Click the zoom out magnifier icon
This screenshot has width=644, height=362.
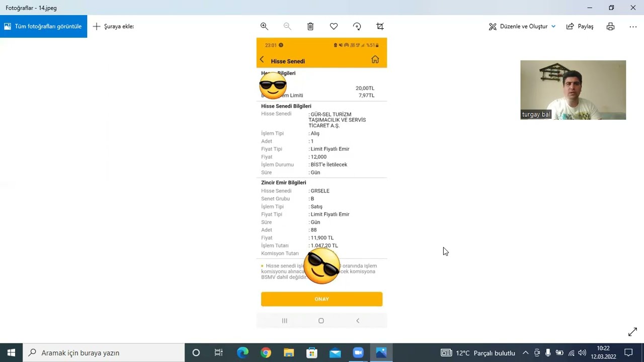287,26
